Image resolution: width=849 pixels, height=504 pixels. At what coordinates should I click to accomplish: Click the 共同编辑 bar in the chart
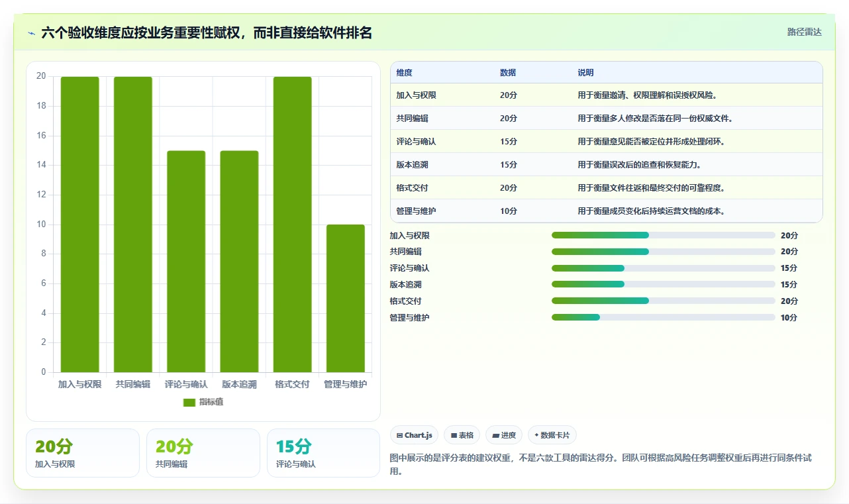pyautogui.click(x=133, y=225)
